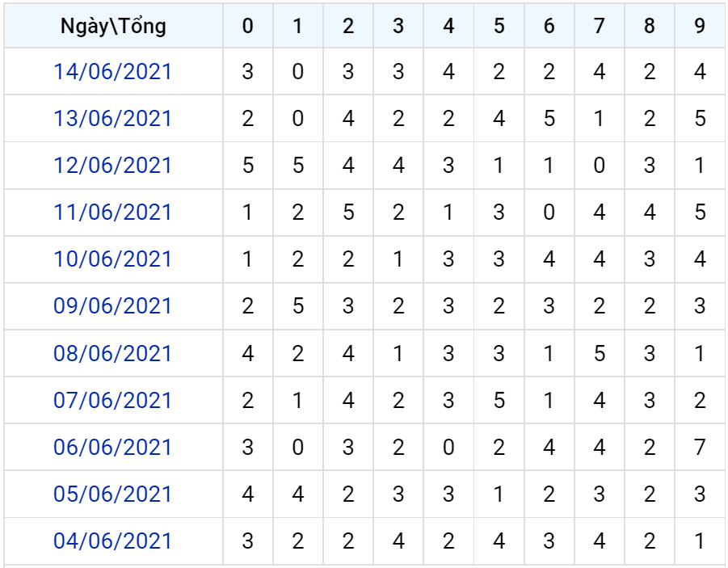Open the 04/06/2021 date link
Image resolution: width=728 pixels, height=568 pixels.
tap(113, 541)
